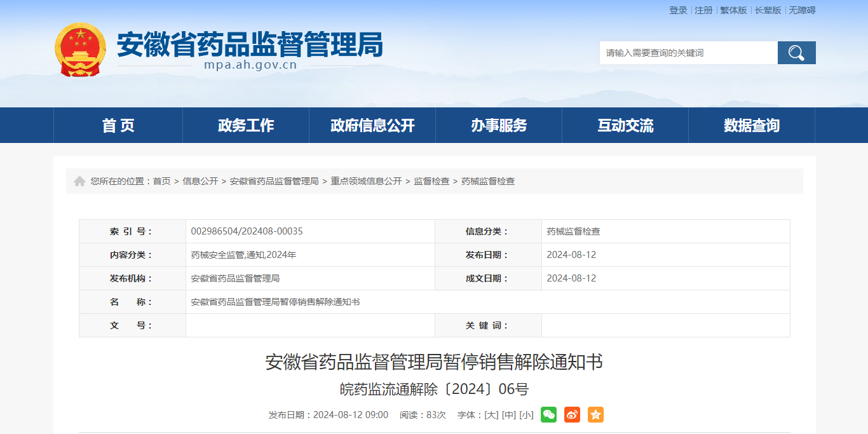Set font size to medium [中]
This screenshot has width=868, height=434.
[x=508, y=415]
